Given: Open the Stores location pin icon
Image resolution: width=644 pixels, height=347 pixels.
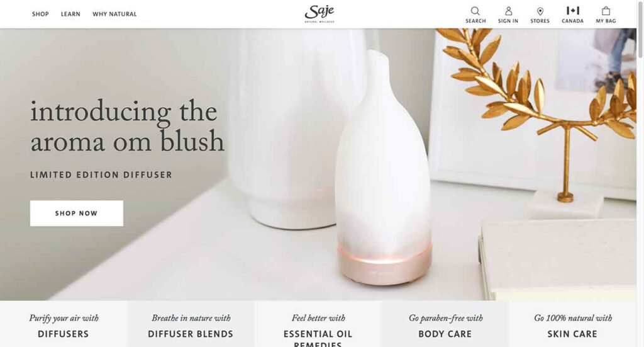Looking at the screenshot, I should [540, 11].
